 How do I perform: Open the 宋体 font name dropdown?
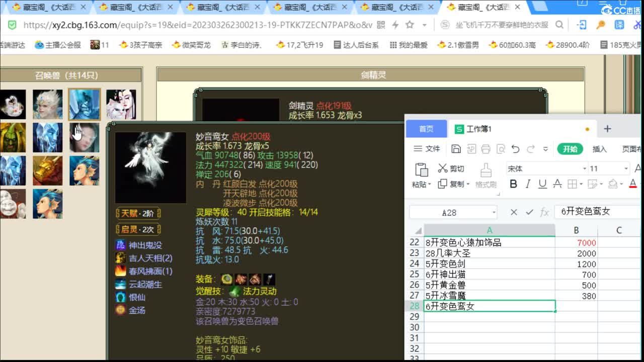[585, 168]
